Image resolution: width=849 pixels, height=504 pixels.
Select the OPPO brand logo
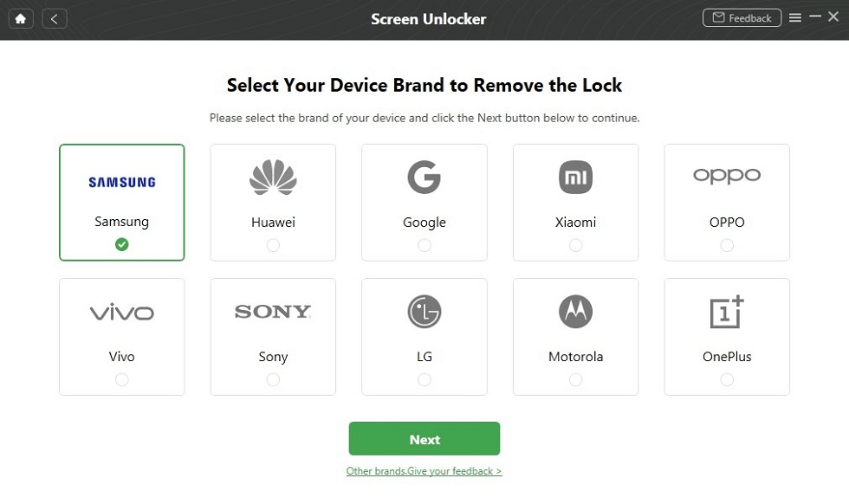pos(727,175)
